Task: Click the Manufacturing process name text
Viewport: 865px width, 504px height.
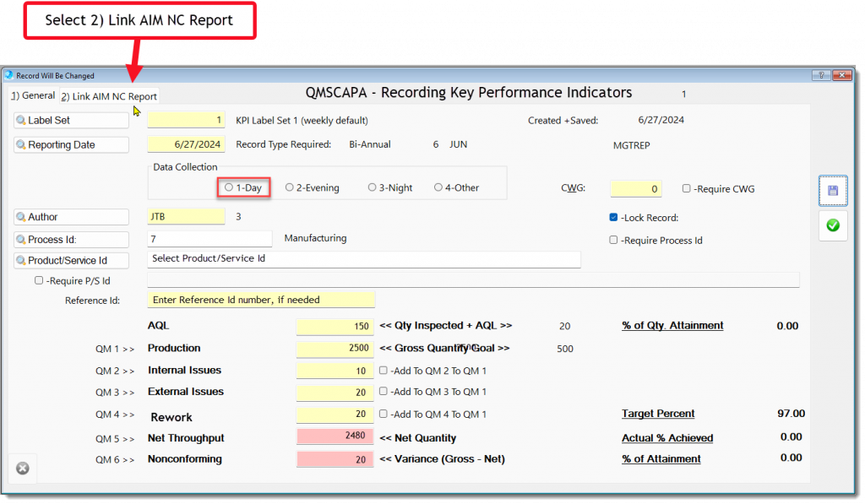Action: coord(315,238)
